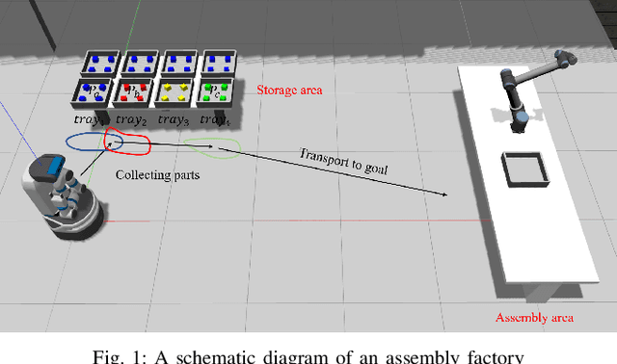This screenshot has height=364, width=617.
Task: Click the tray2 label under the trays
Action: (131, 120)
